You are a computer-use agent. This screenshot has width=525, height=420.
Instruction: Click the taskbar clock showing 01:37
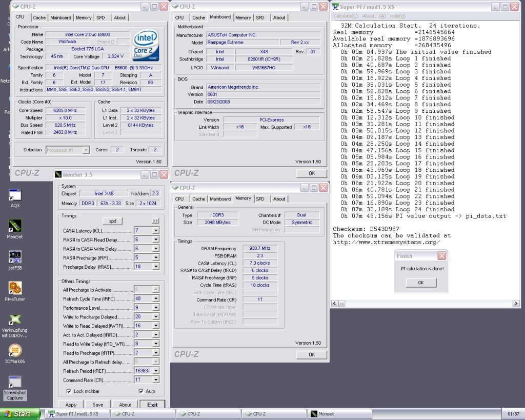point(513,414)
